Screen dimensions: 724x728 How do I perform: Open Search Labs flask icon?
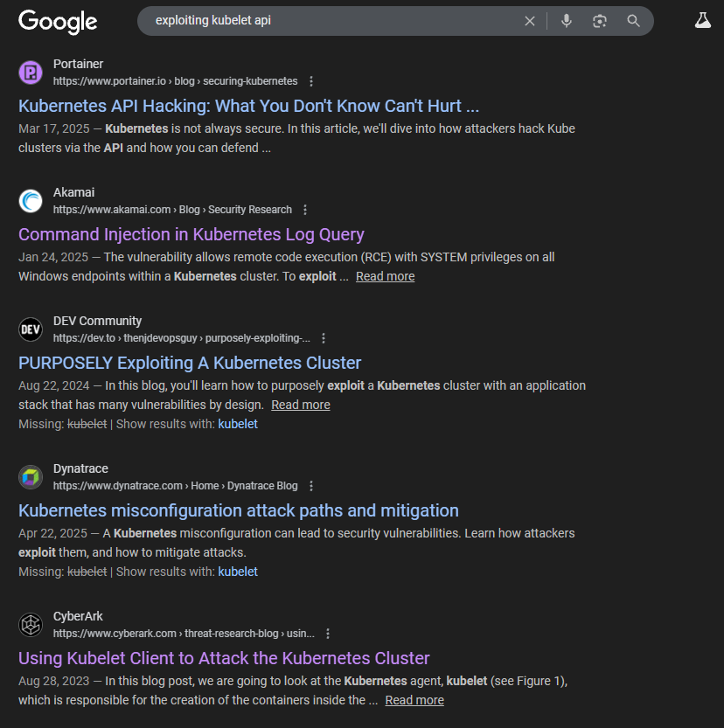(703, 21)
